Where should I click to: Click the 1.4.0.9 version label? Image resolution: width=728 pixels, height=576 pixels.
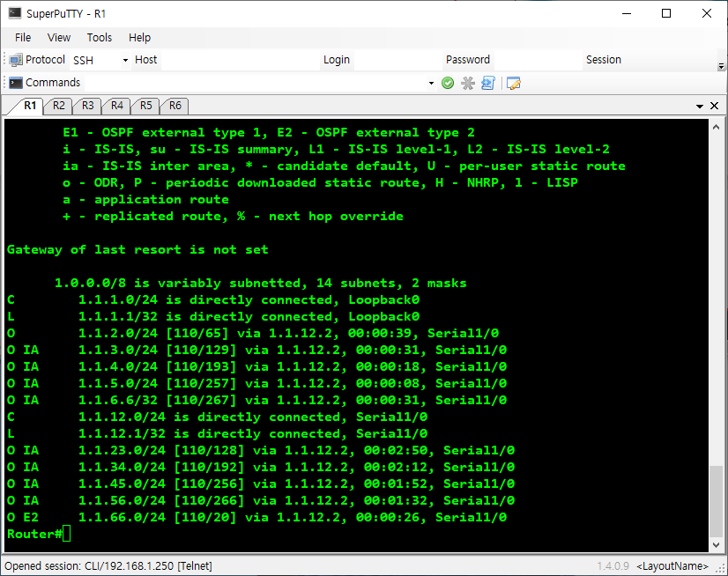(613, 566)
